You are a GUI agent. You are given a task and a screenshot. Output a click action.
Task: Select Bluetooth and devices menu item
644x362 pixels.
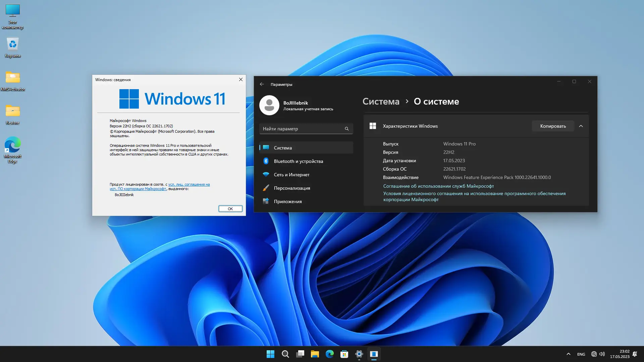pos(298,161)
